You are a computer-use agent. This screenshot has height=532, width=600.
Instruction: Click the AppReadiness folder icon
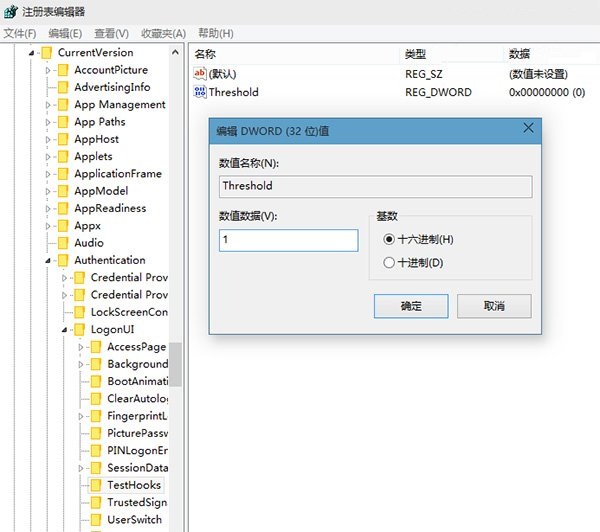(x=63, y=209)
